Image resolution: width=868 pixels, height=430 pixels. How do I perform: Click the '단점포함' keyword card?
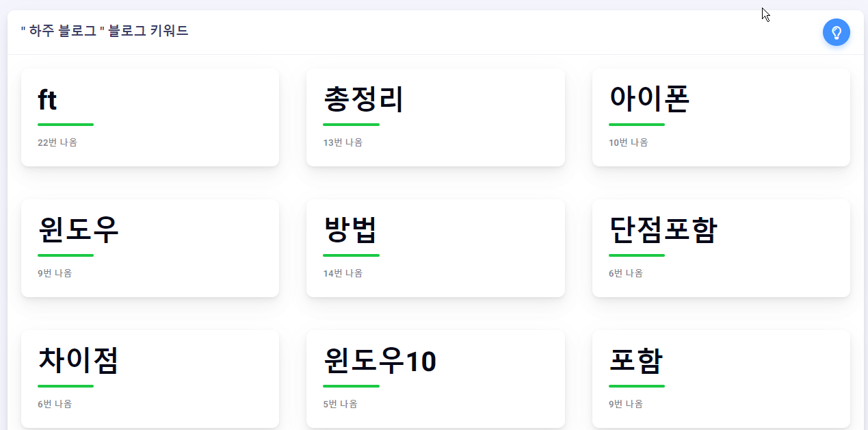(x=721, y=247)
